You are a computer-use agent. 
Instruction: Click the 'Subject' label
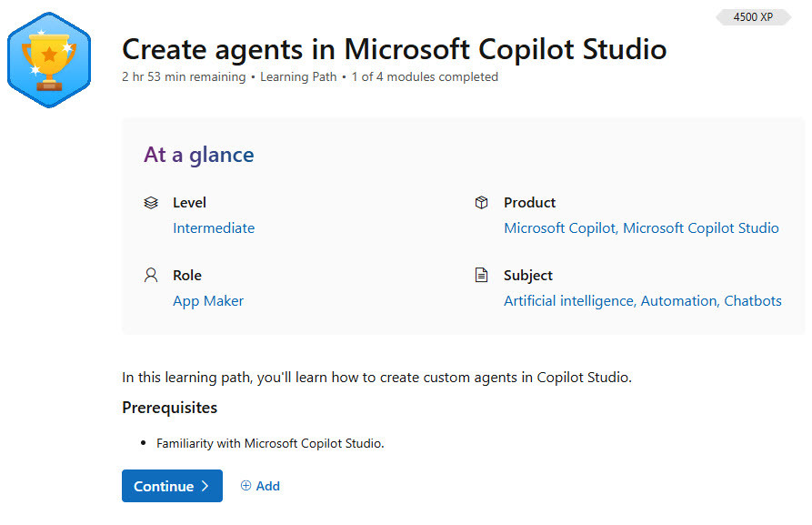click(x=528, y=275)
